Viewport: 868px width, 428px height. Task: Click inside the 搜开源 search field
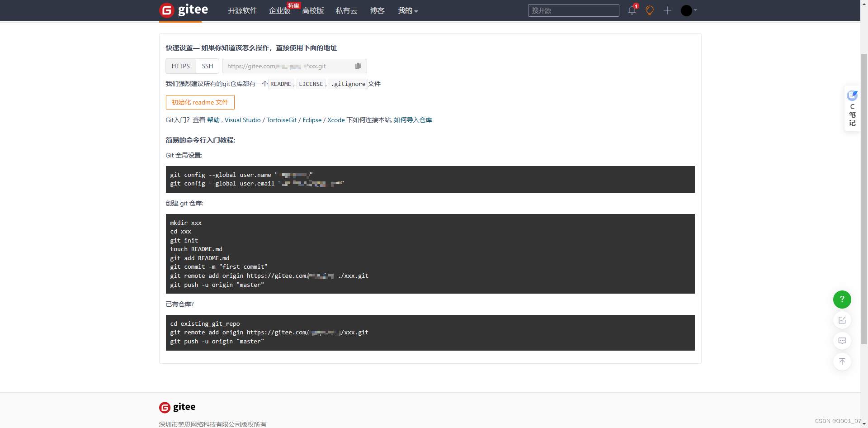pos(573,10)
